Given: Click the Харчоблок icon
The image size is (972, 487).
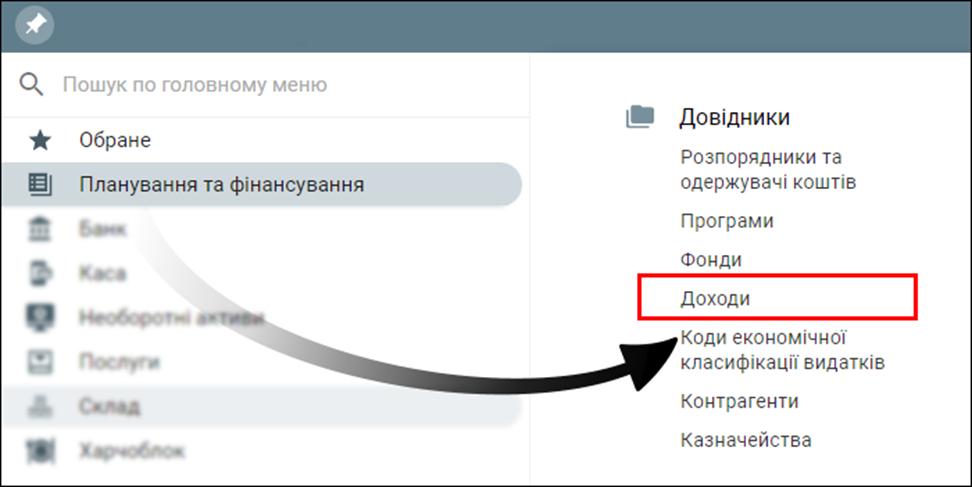Looking at the screenshot, I should (x=40, y=451).
